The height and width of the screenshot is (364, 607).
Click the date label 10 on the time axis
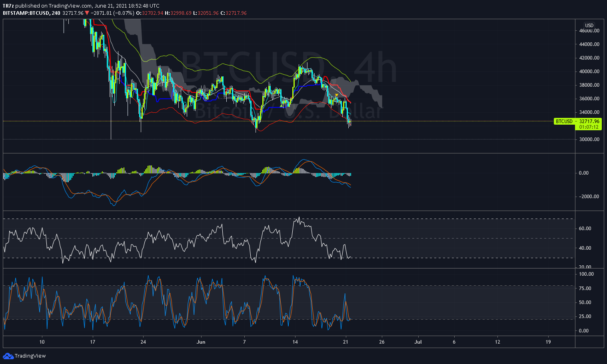tap(42, 342)
